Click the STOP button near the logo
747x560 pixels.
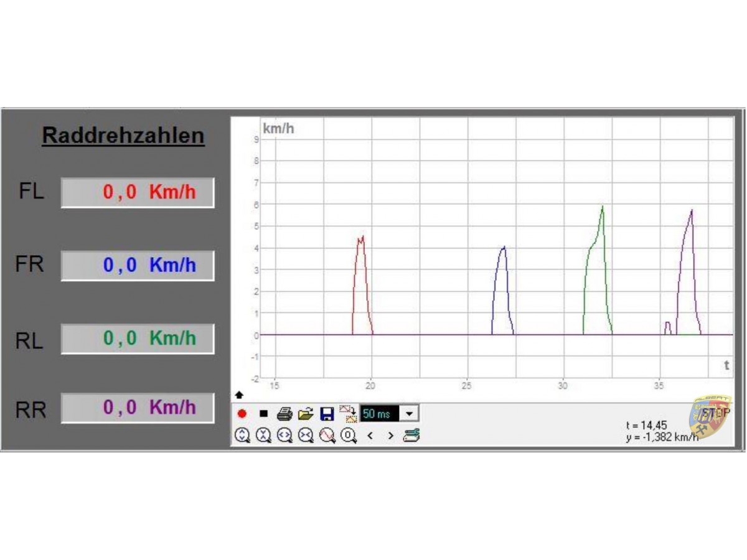pyautogui.click(x=715, y=413)
